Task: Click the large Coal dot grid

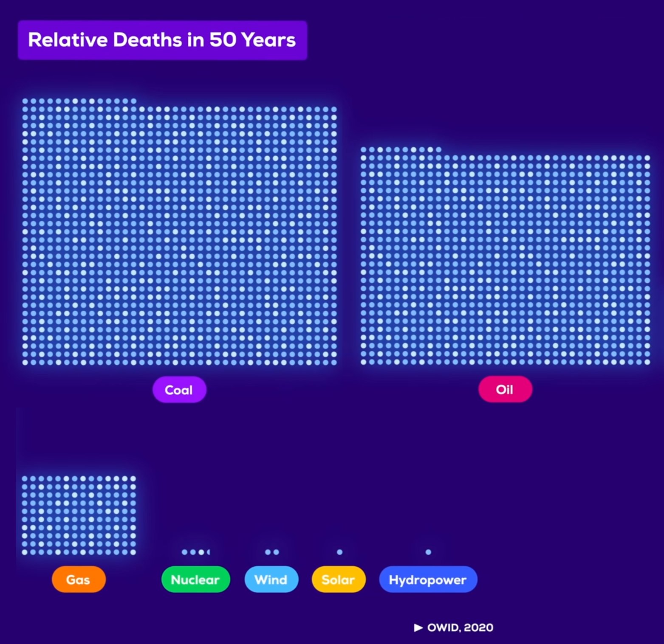Action: (x=179, y=232)
